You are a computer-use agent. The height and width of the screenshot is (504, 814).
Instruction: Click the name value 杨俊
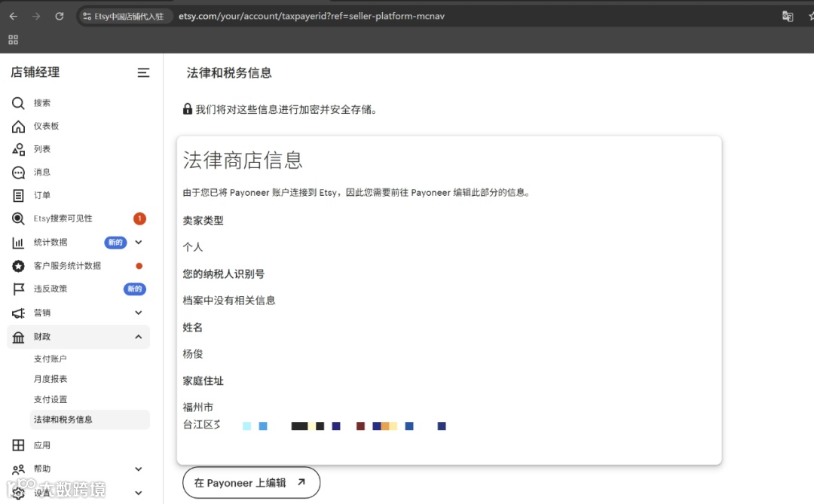pos(193,354)
